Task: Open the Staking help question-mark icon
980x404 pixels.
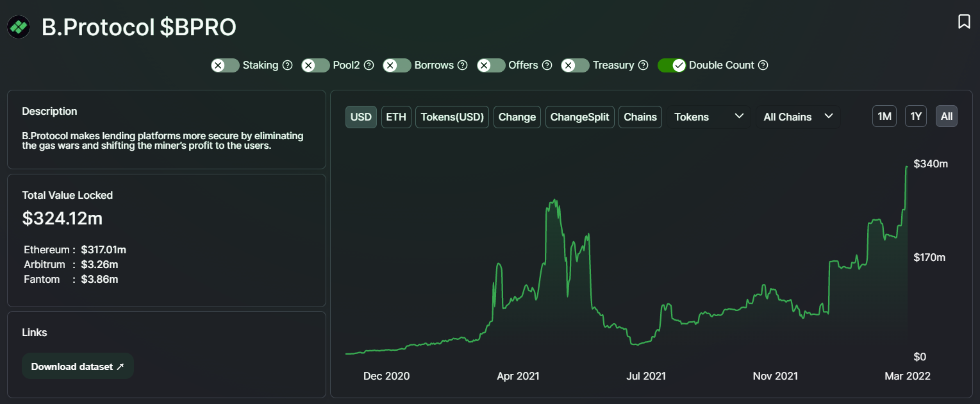Action: (x=288, y=65)
